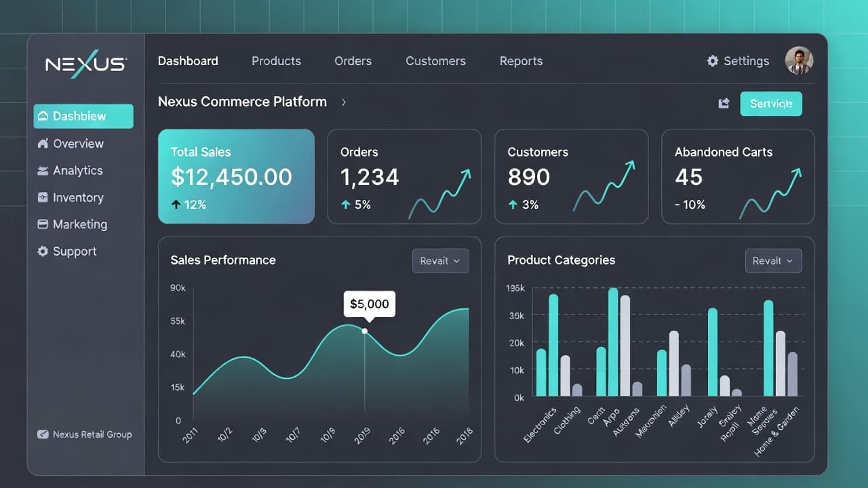Expand the Nexus Commerce Platform breadcrumb chevron
Viewport: 868px width, 488px height.
tap(344, 102)
